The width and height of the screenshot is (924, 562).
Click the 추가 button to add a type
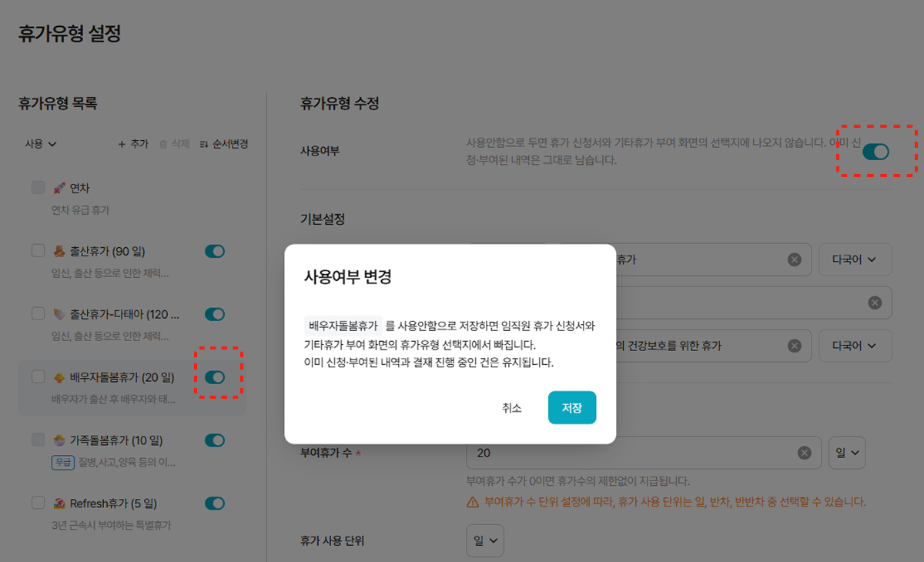132,144
